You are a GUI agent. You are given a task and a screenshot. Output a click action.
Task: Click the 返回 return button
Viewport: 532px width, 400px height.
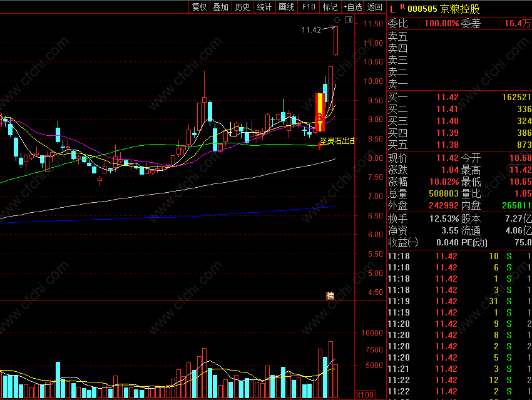[374, 7]
